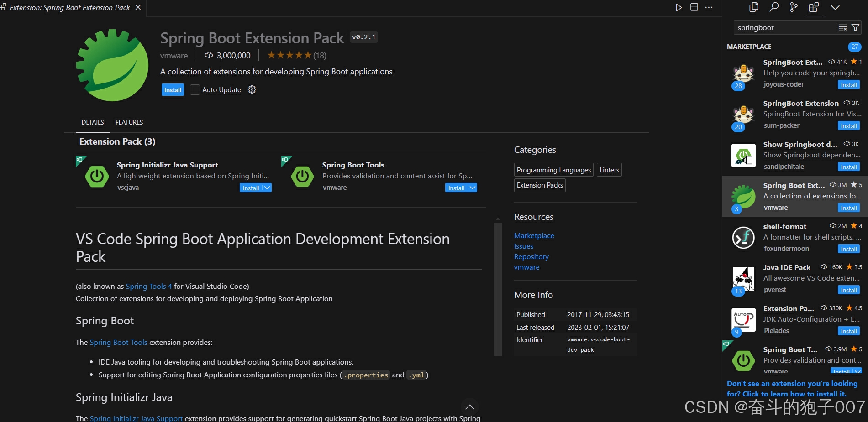
Task: Open the Extensions view icon
Action: point(814,7)
